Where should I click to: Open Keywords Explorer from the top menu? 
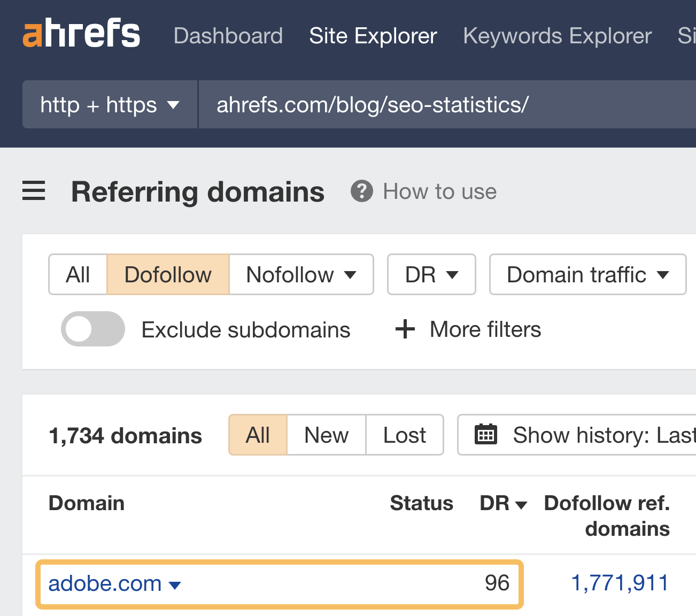coord(557,35)
